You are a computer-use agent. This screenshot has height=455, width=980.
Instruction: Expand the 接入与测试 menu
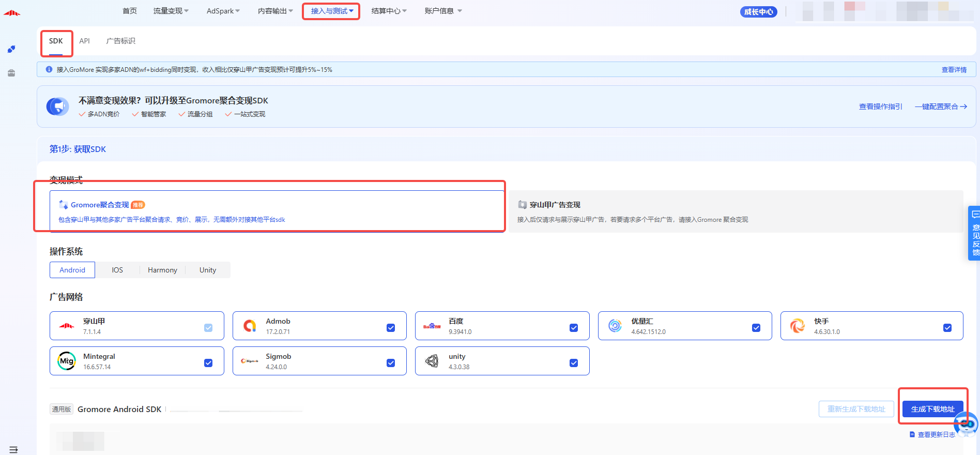coord(332,11)
